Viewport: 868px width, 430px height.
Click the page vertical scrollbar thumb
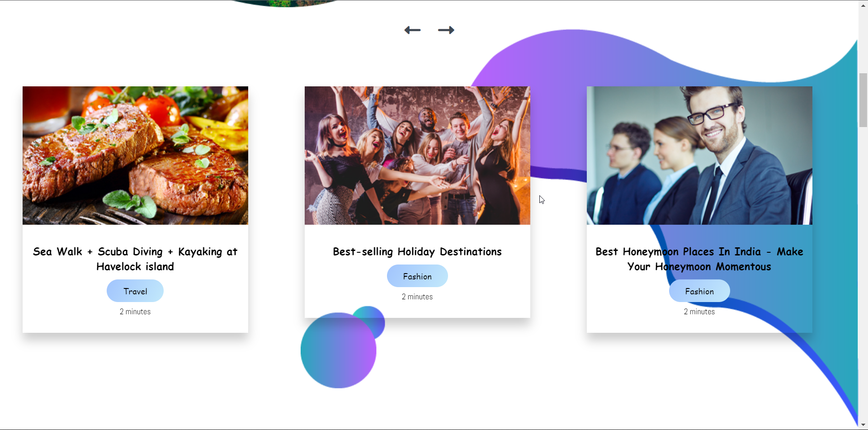click(x=863, y=99)
